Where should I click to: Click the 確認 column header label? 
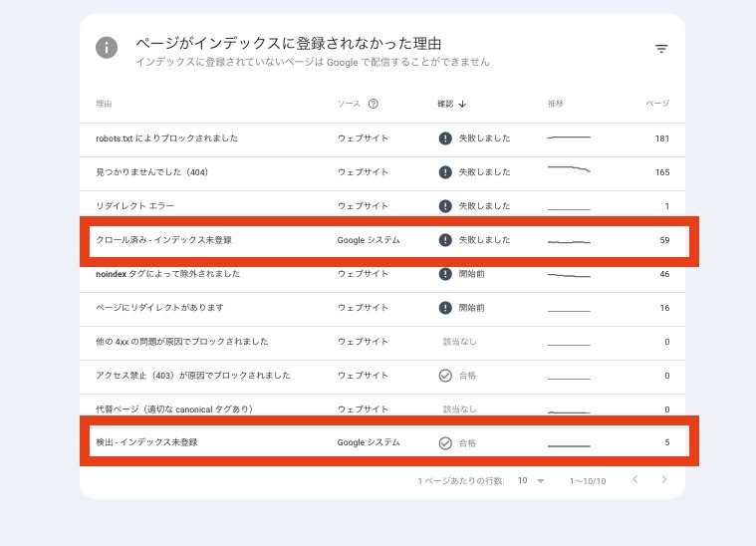coord(445,104)
